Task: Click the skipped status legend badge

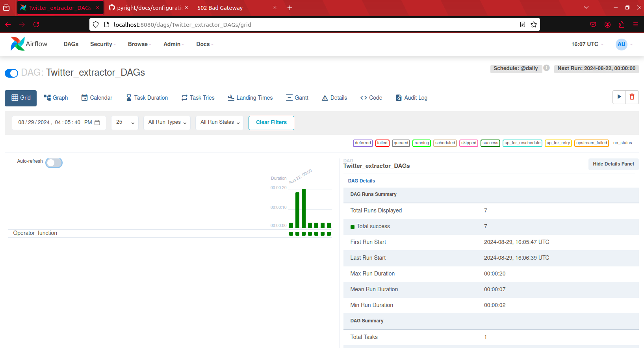Action: 469,143
